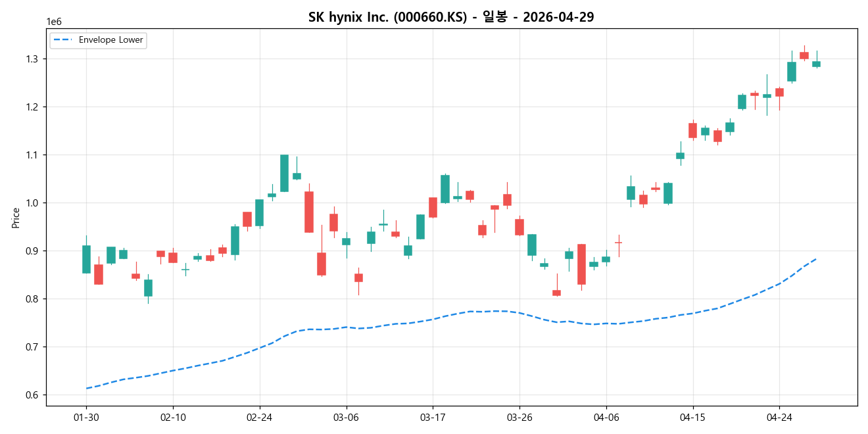The height and width of the screenshot is (434, 868).
Task: Click the dashed envelope line at its lowest point
Action: [88, 389]
